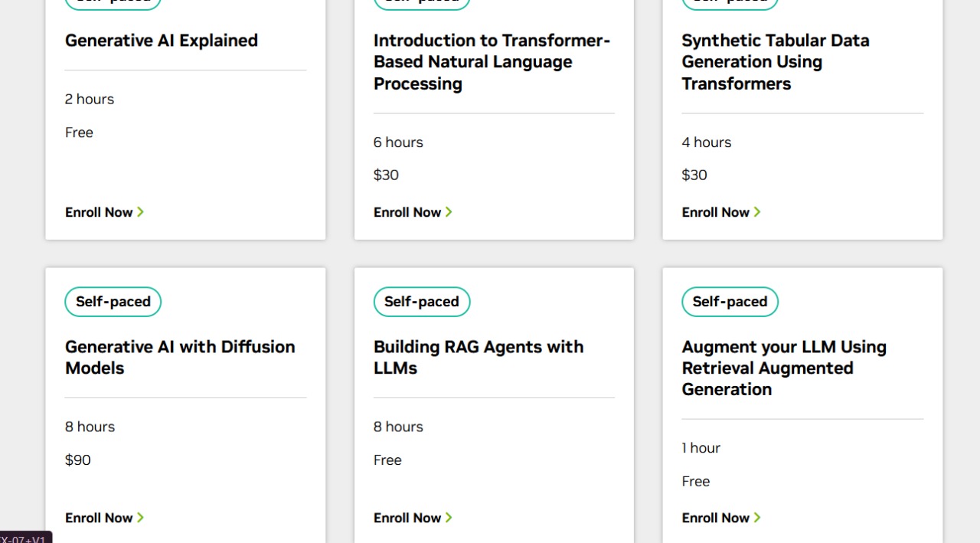Click Enroll arrow for Building RAG Agents

click(x=449, y=518)
